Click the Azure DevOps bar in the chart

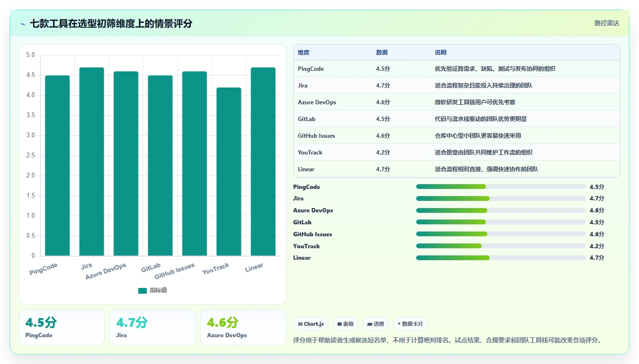[x=126, y=164]
